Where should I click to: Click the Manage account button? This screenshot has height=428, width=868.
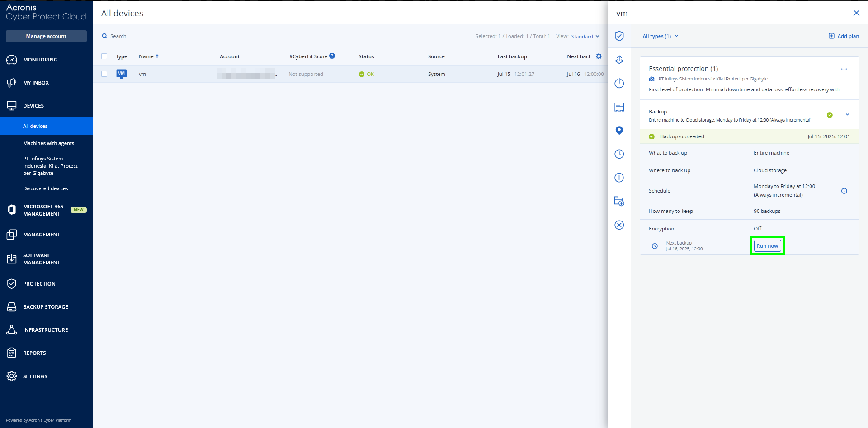click(46, 36)
